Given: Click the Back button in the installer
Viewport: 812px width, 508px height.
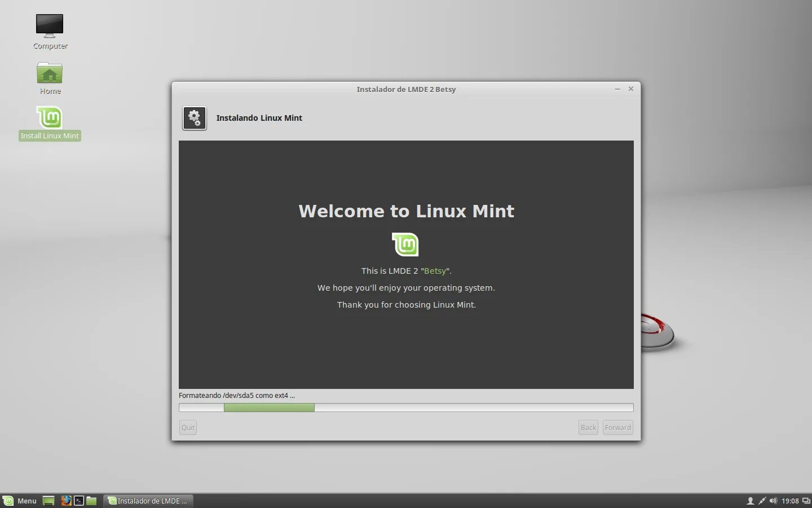Looking at the screenshot, I should point(588,427).
